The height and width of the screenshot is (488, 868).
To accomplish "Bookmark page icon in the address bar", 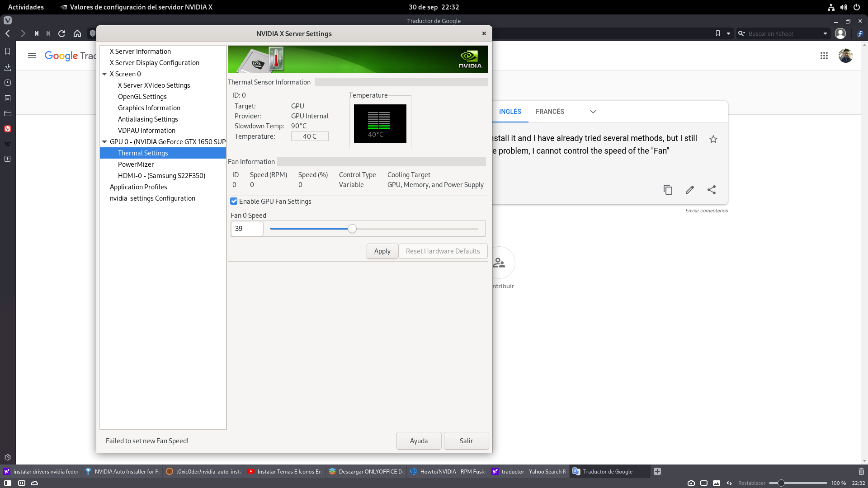I will pyautogui.click(x=718, y=33).
